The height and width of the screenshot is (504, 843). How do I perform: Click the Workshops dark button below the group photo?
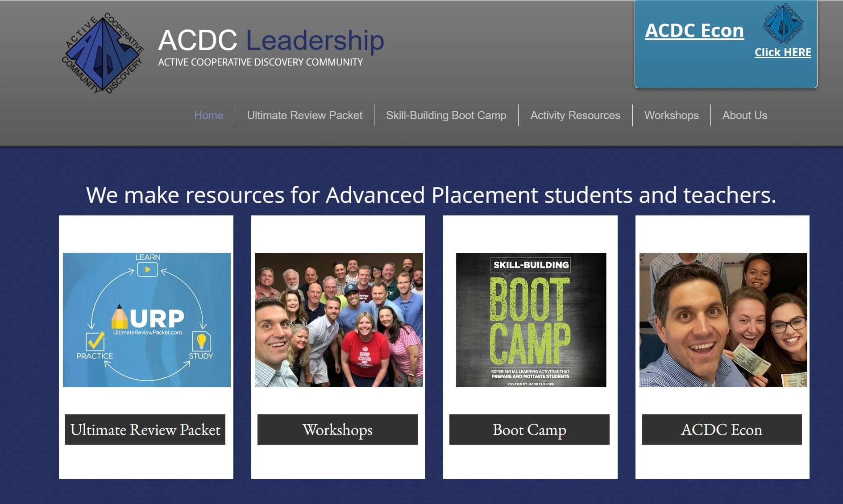click(x=337, y=430)
